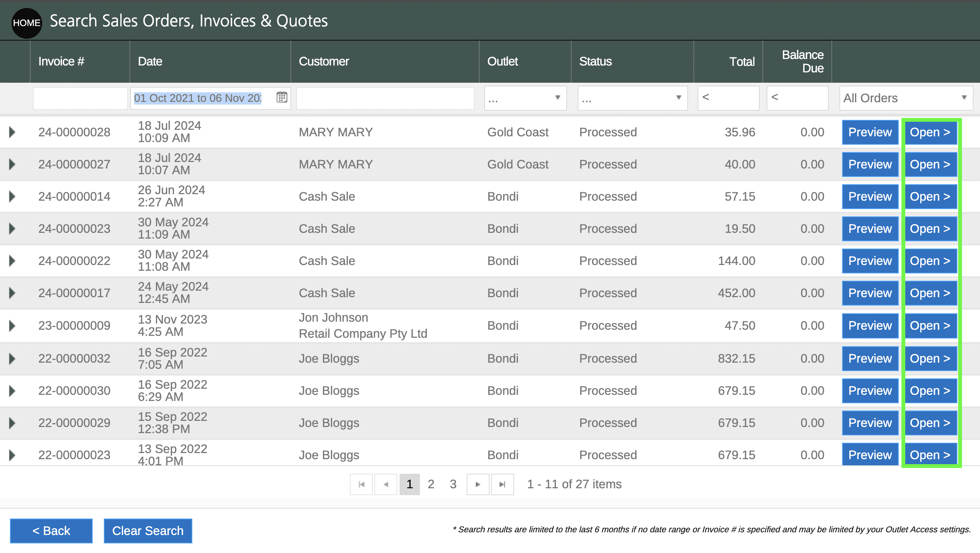This screenshot has height=553, width=980.
Task: Expand row for invoice 24-00000028
Action: [12, 132]
